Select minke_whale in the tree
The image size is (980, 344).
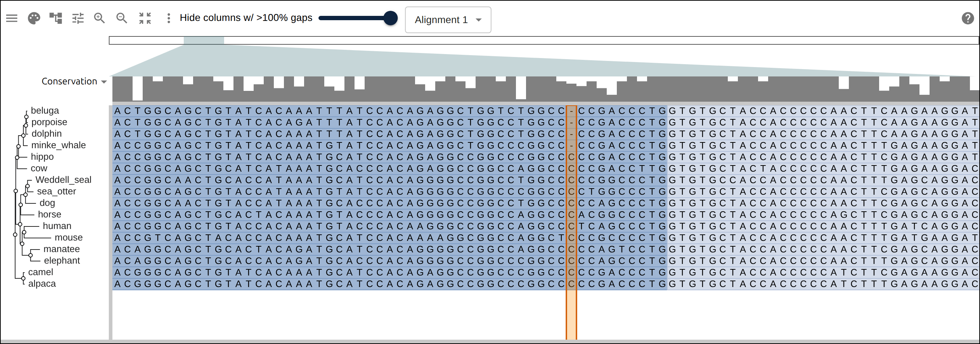point(59,145)
